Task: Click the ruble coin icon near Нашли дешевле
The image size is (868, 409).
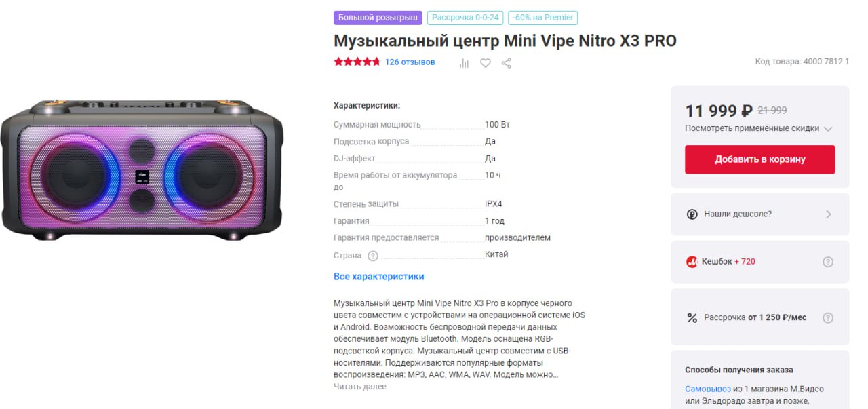Action: pos(692,214)
